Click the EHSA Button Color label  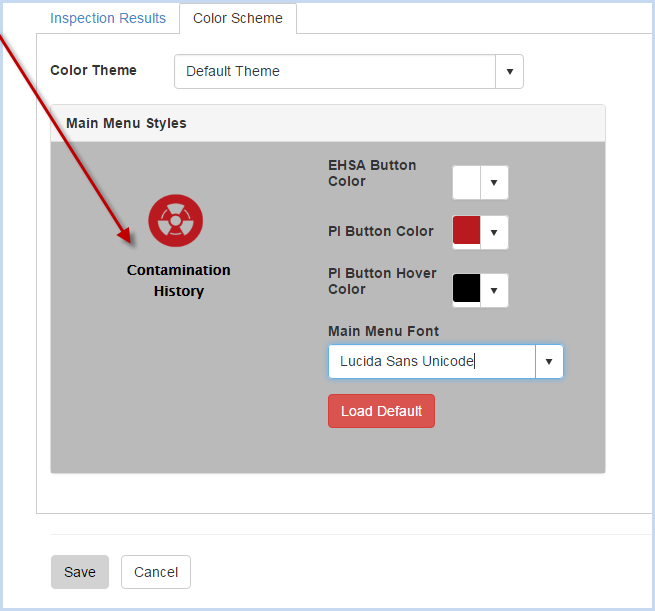point(372,173)
